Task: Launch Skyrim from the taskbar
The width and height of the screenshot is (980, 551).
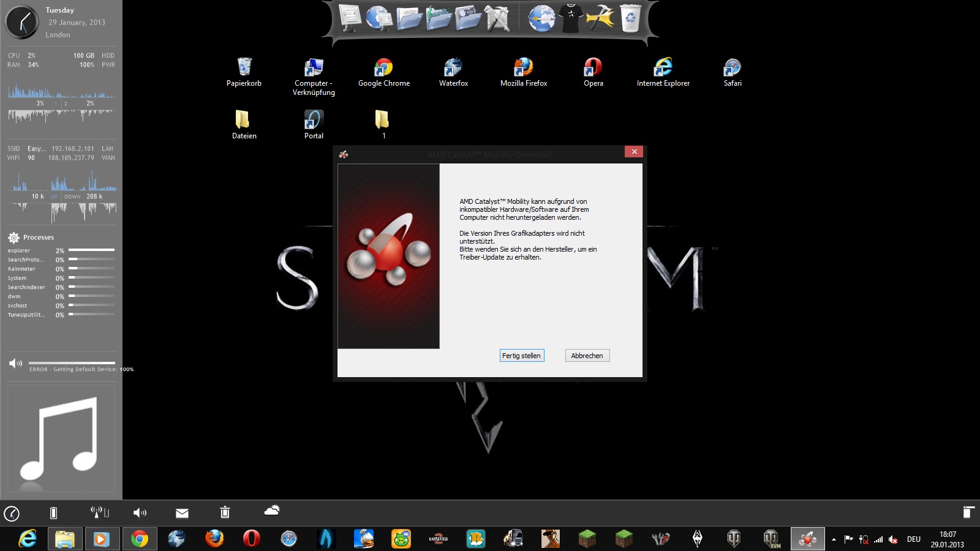Action: [x=697, y=539]
